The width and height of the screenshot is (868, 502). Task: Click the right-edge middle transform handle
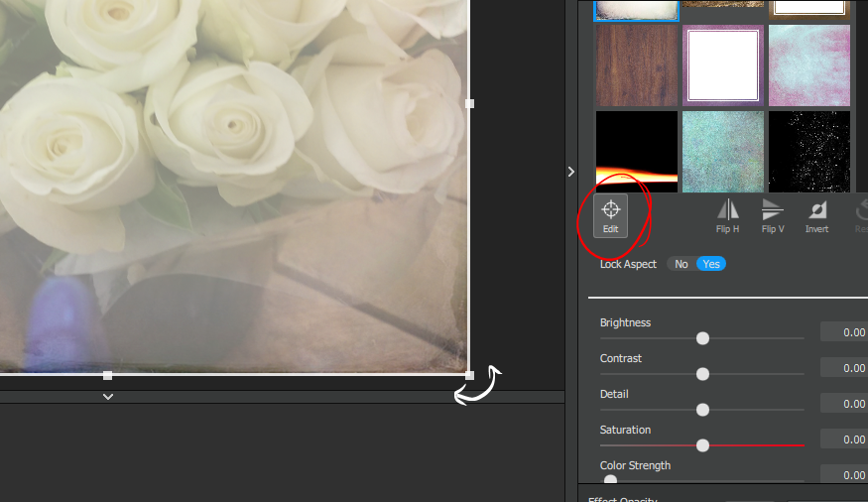click(x=470, y=103)
